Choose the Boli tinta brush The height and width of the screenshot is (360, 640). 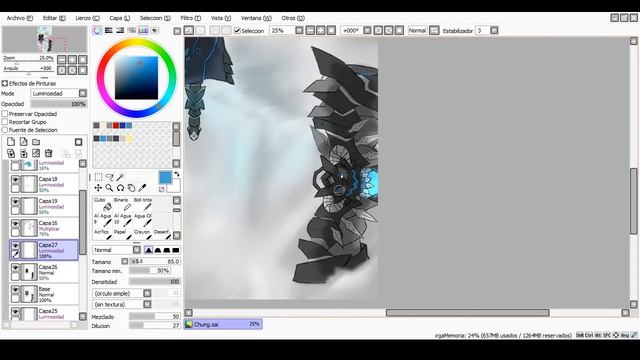[143, 204]
